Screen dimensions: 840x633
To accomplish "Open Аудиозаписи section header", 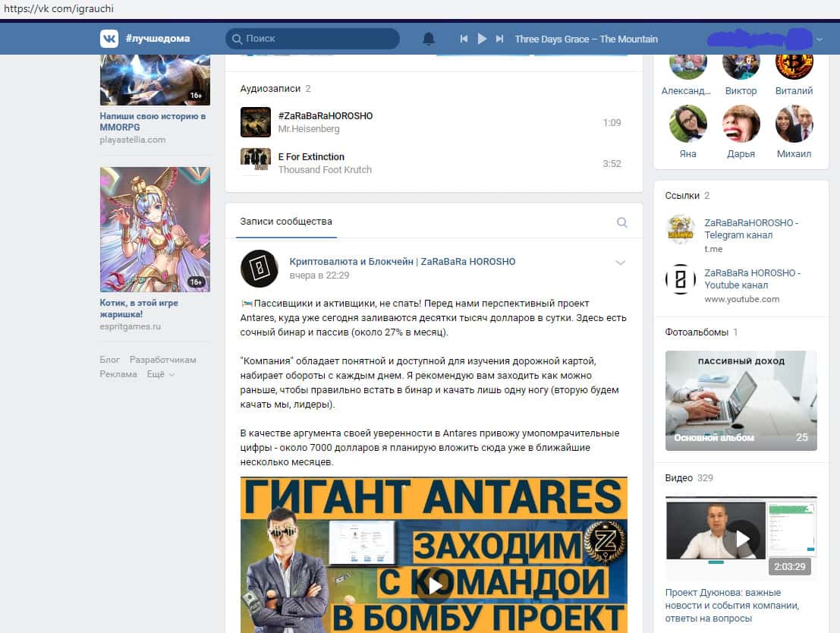I will (275, 89).
